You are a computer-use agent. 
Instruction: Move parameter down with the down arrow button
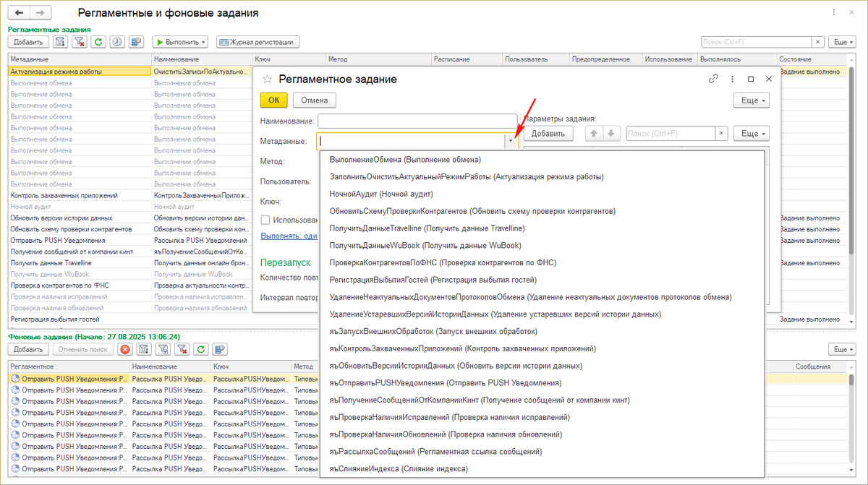611,134
